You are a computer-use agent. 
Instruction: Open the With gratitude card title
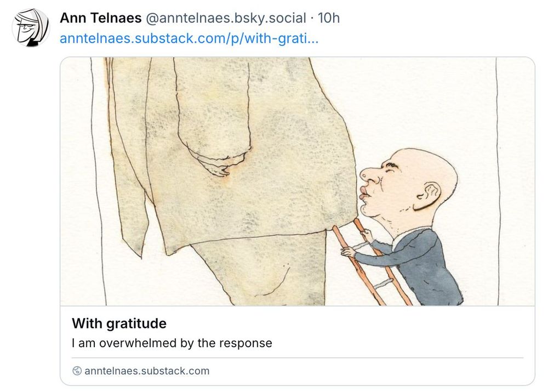coord(119,323)
